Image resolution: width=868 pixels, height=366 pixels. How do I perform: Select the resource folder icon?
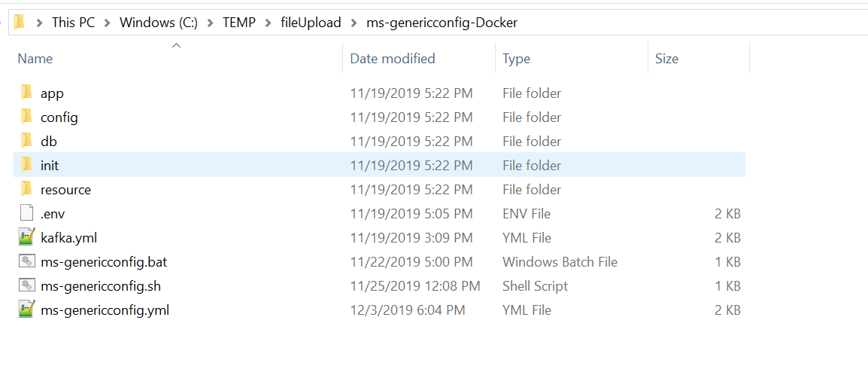[27, 189]
